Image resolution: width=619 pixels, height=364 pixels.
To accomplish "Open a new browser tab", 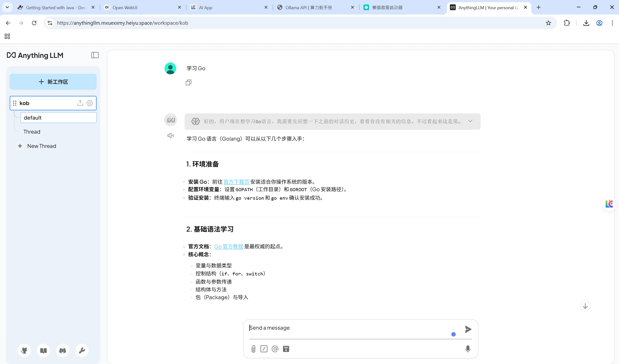I will tap(538, 7).
